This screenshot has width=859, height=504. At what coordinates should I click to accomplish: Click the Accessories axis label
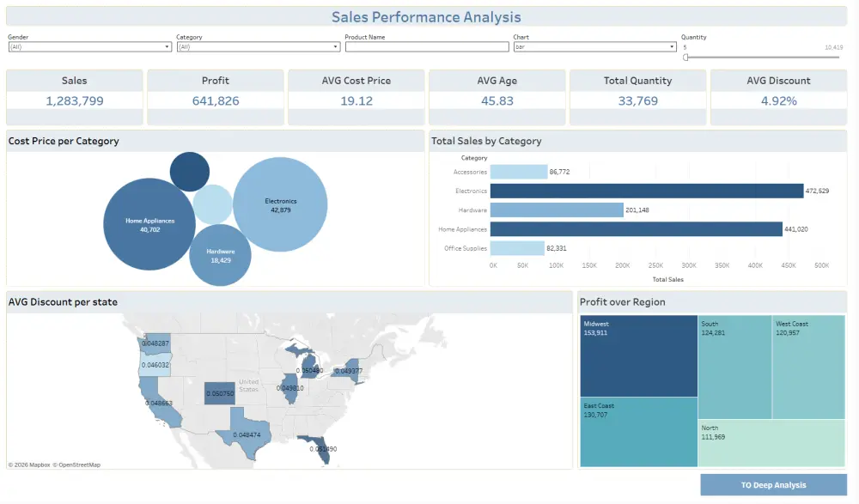pyautogui.click(x=470, y=172)
